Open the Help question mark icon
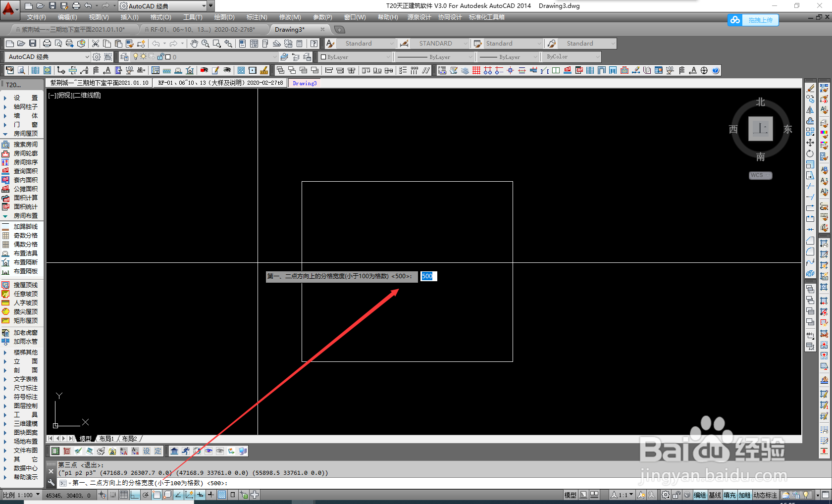 coord(313,44)
